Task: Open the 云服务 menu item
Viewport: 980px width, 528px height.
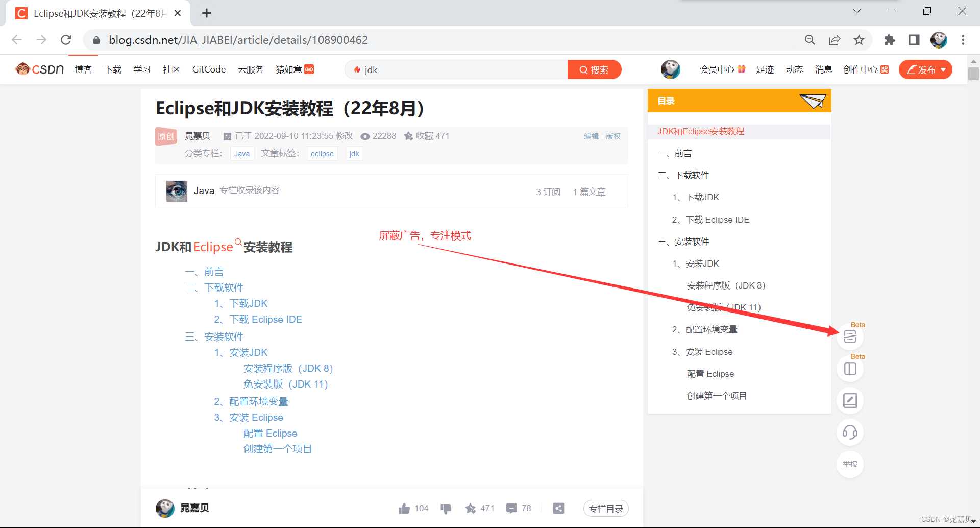Action: (x=251, y=69)
